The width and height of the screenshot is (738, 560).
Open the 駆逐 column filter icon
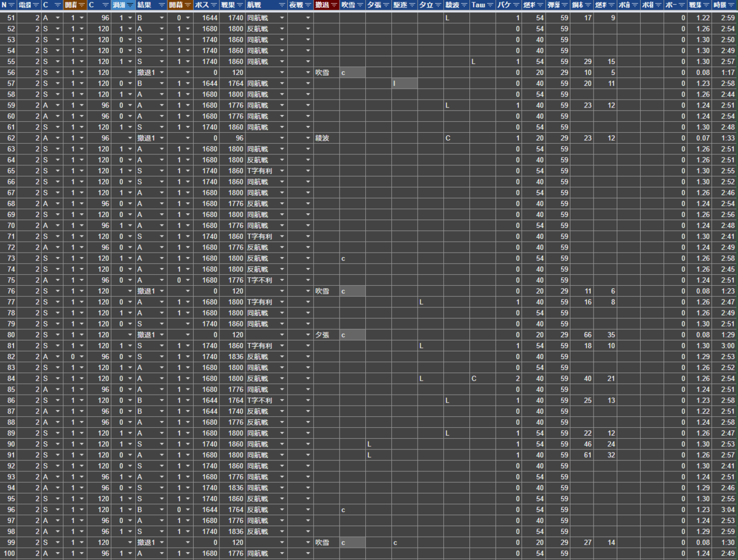412,5
